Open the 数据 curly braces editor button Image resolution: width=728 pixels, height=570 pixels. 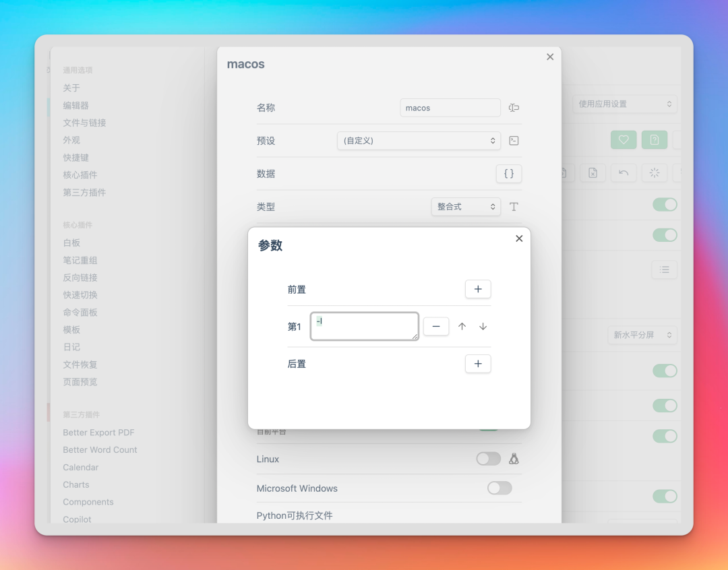point(509,174)
